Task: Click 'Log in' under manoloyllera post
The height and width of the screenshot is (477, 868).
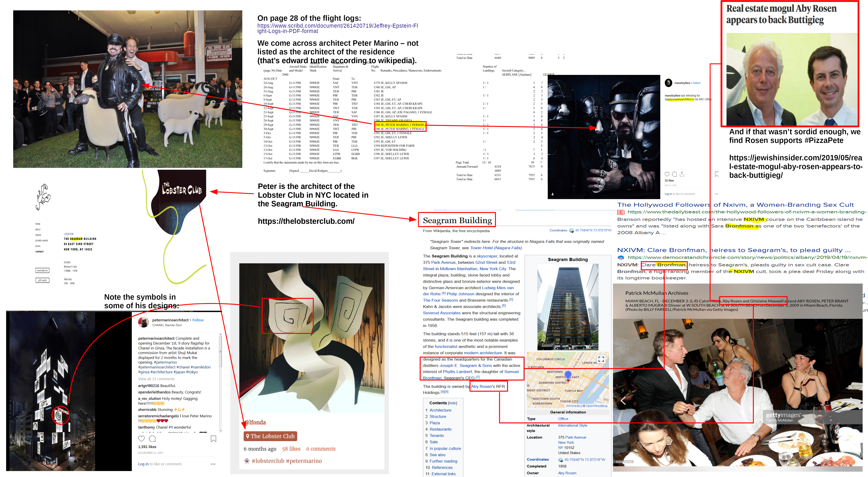Action: 668,194
